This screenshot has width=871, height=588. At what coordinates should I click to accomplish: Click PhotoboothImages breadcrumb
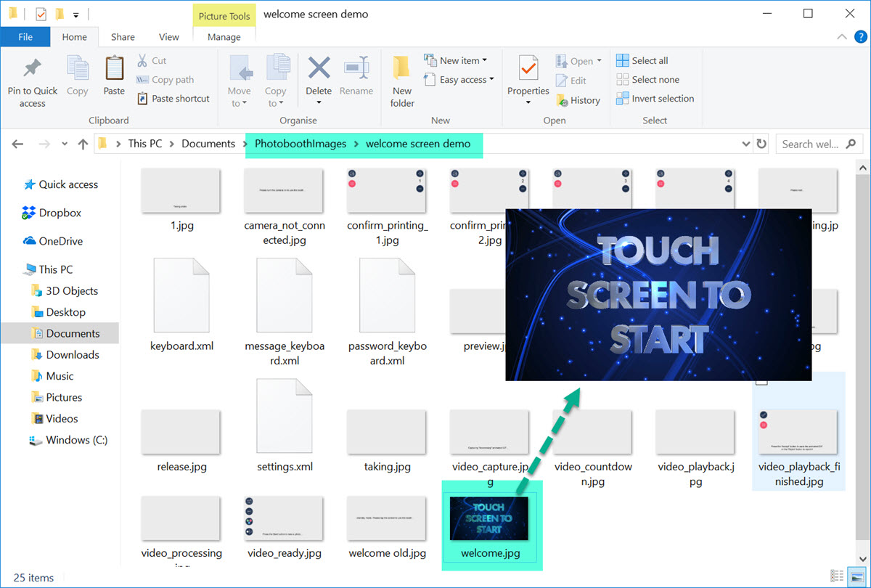click(x=300, y=144)
